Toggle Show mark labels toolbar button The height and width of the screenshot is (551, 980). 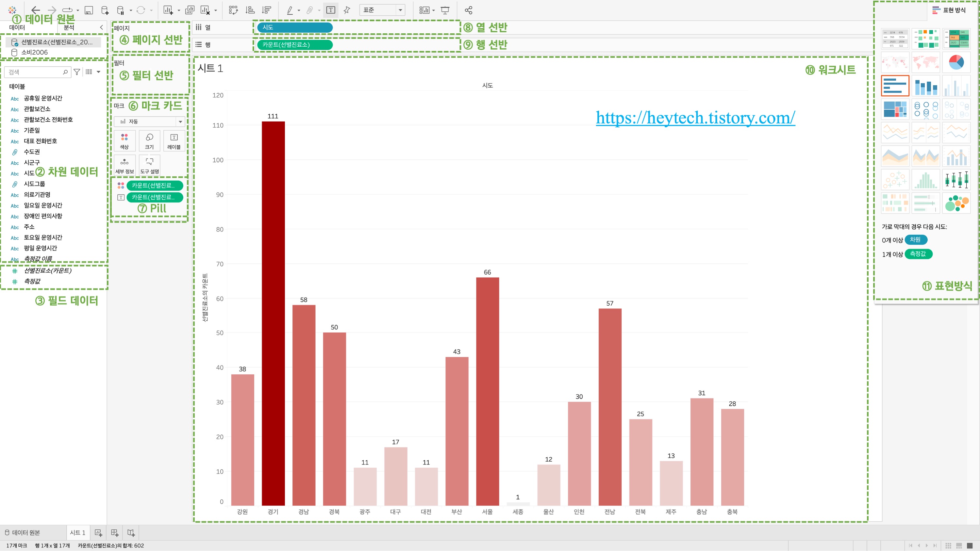[331, 10]
